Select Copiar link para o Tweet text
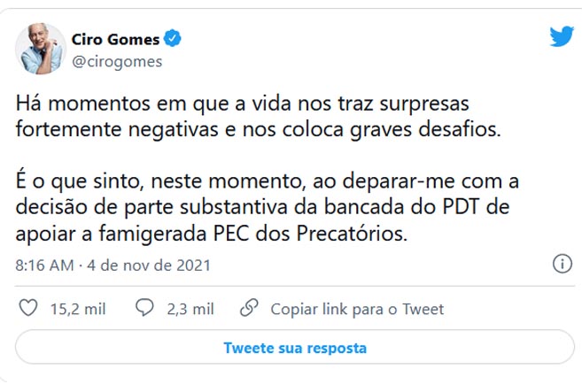Viewport: 582px width, 392px height. click(357, 310)
